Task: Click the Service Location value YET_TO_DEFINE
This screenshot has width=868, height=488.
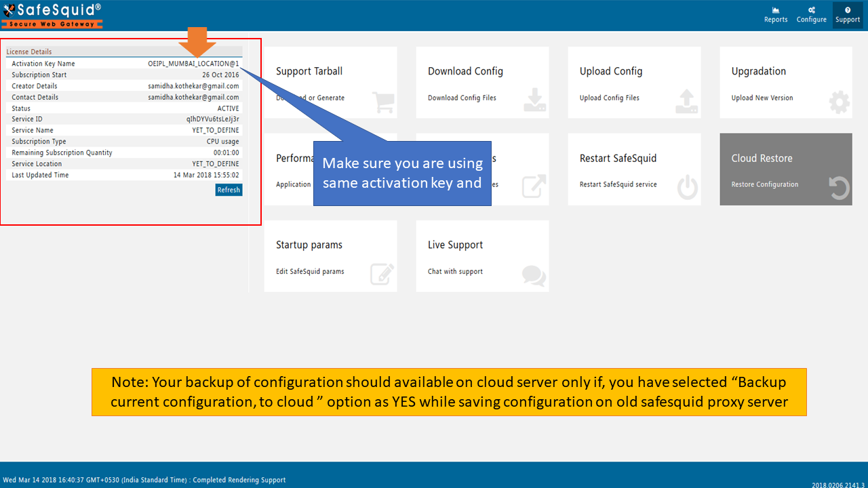Action: tap(216, 163)
